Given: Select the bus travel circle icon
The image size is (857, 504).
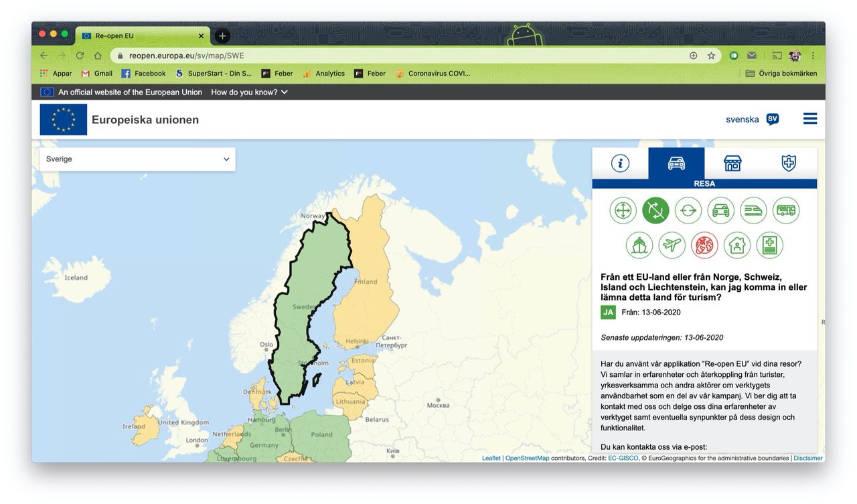Looking at the screenshot, I should [786, 210].
